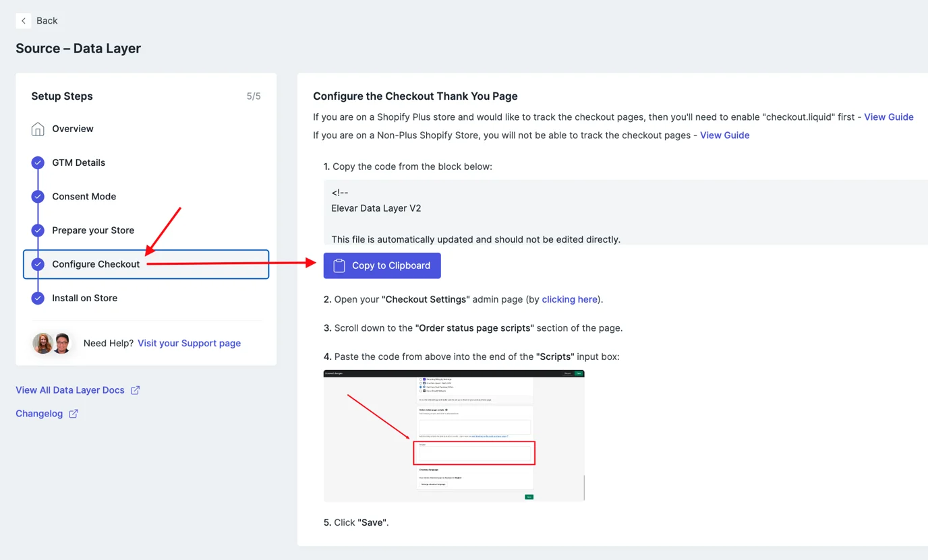Image resolution: width=928 pixels, height=560 pixels.
Task: Click external link icon beside Data Layer Docs
Action: pyautogui.click(x=135, y=390)
